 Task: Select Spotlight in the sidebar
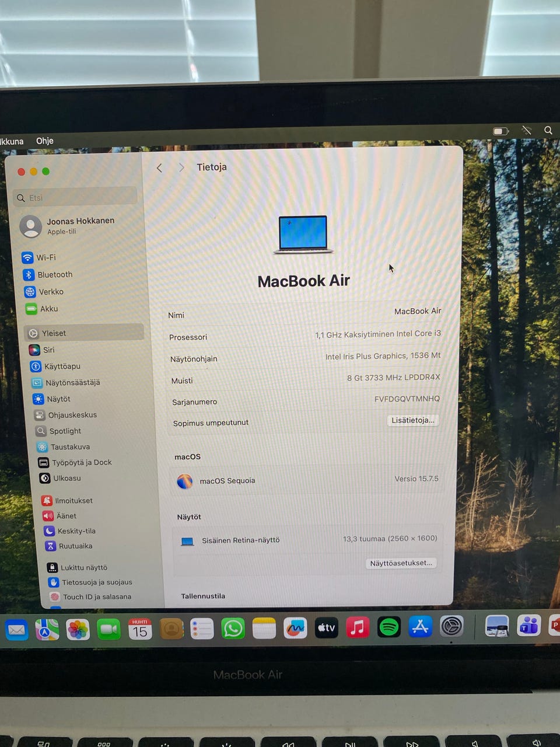coord(58,431)
